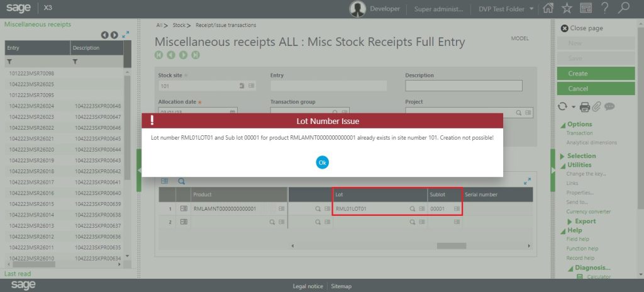The height and width of the screenshot is (292, 644).
Task: Click the Developer user avatar
Action: point(357,9)
